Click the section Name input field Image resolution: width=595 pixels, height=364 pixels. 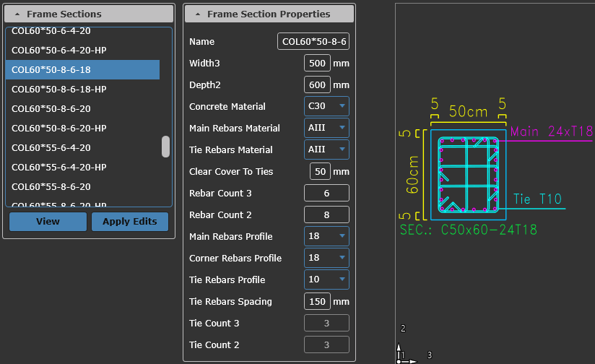pyautogui.click(x=313, y=42)
